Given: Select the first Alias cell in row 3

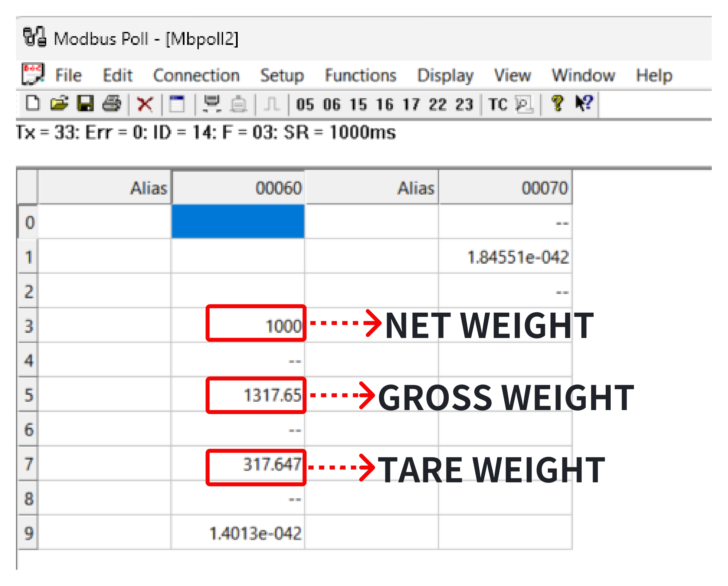Looking at the screenshot, I should click(x=104, y=325).
